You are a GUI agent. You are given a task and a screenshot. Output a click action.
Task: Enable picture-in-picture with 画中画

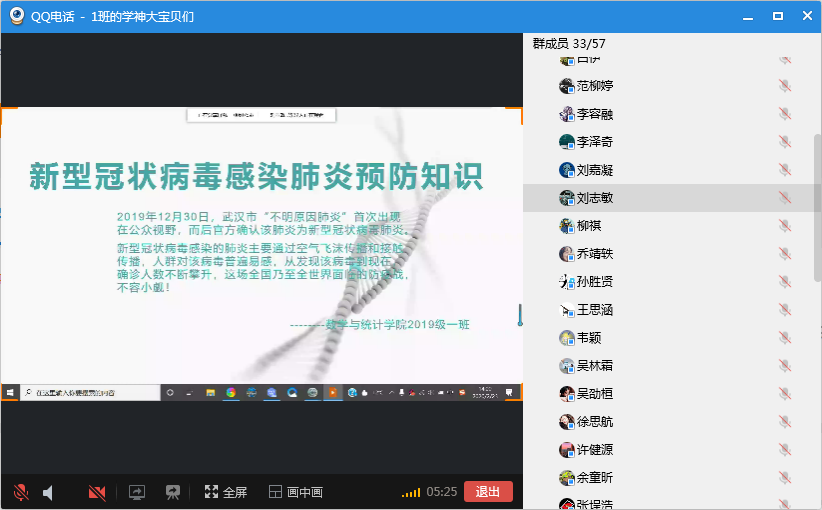click(296, 492)
